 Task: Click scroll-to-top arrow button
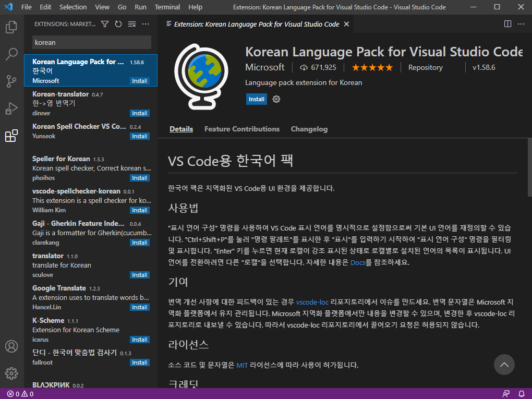(504, 365)
